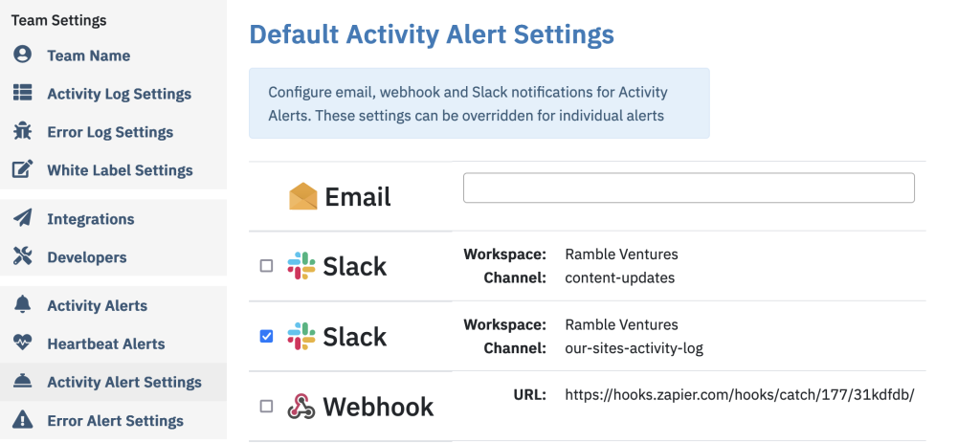Focus the Email address input field

(689, 188)
